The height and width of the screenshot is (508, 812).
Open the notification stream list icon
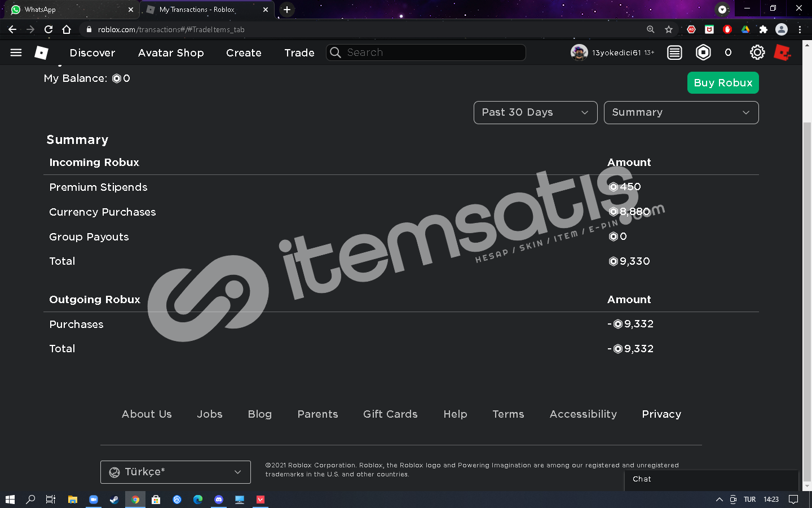(x=674, y=52)
